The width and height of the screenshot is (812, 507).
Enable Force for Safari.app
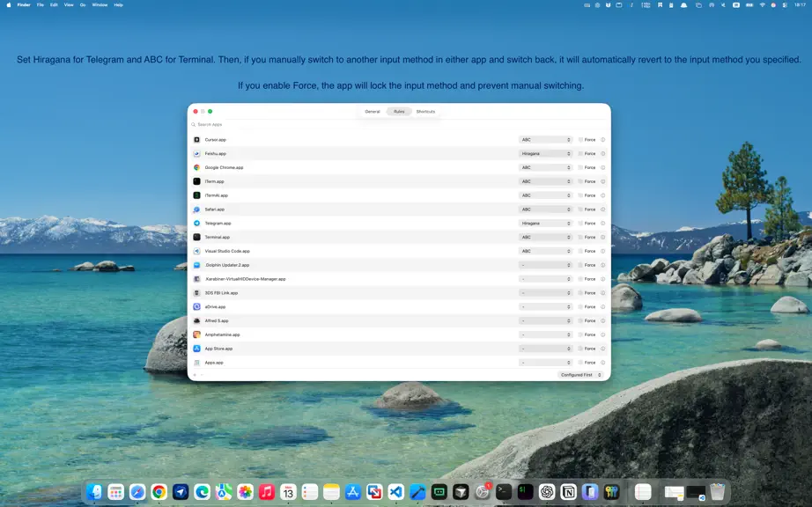tap(580, 209)
